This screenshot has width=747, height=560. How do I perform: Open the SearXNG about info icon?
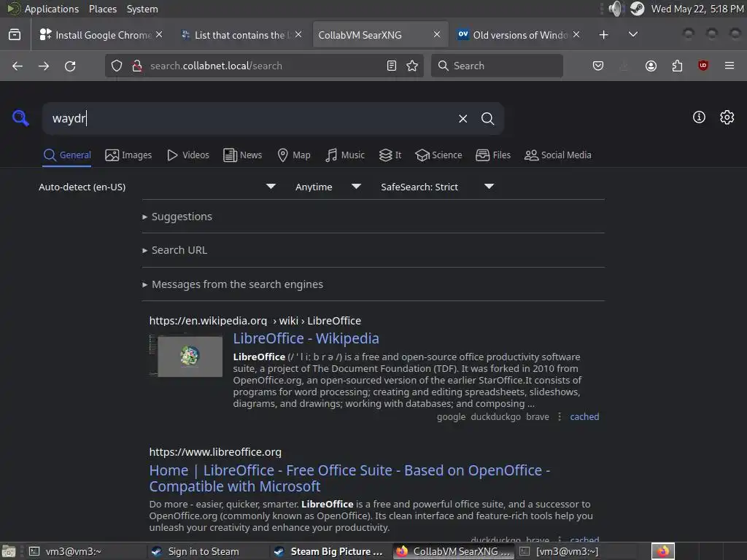pyautogui.click(x=699, y=117)
